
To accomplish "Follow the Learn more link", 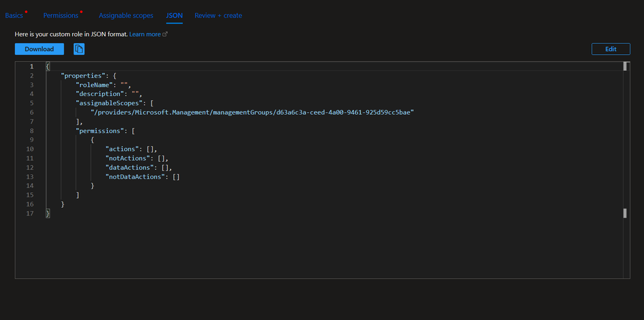I will click(144, 34).
